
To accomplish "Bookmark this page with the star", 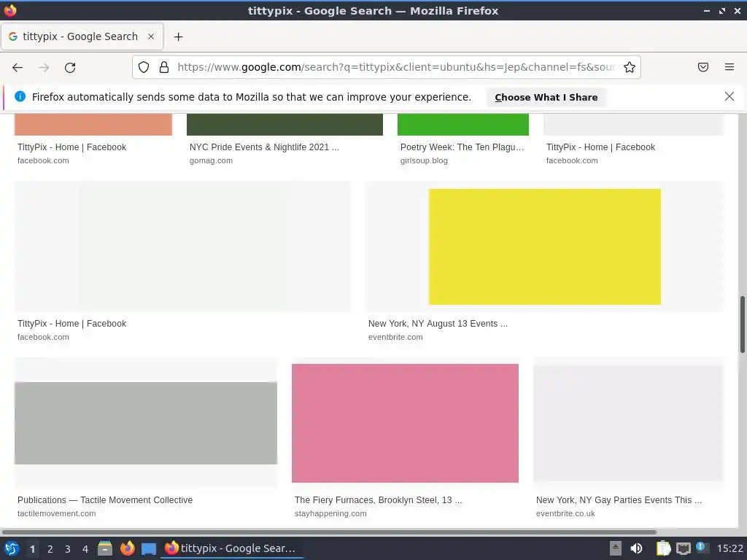I will coord(630,67).
